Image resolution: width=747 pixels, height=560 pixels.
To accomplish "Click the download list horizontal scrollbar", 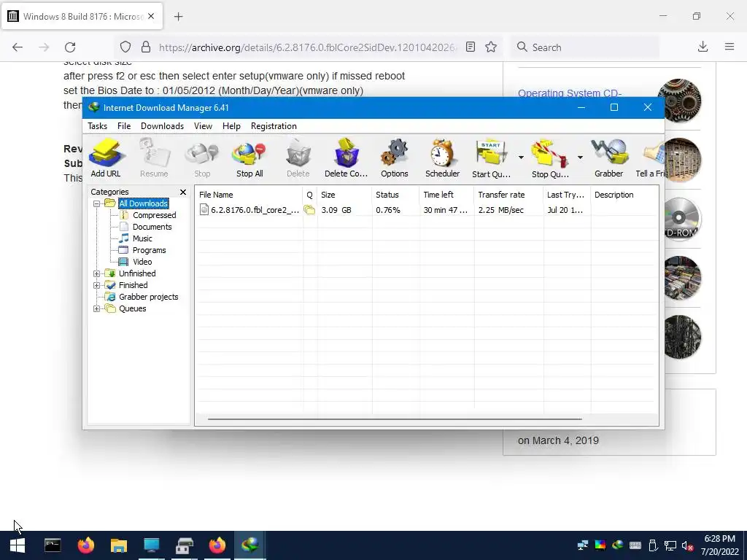I will [x=395, y=419].
